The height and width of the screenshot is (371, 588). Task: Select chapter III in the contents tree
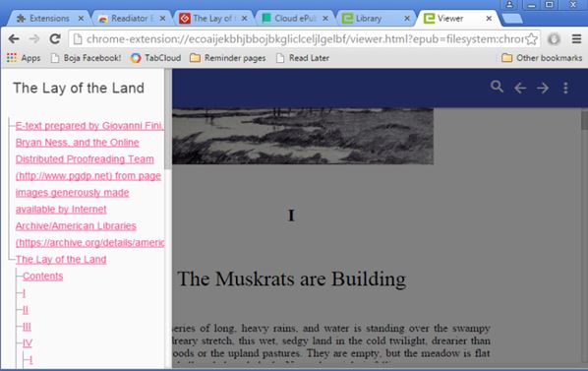tap(27, 327)
